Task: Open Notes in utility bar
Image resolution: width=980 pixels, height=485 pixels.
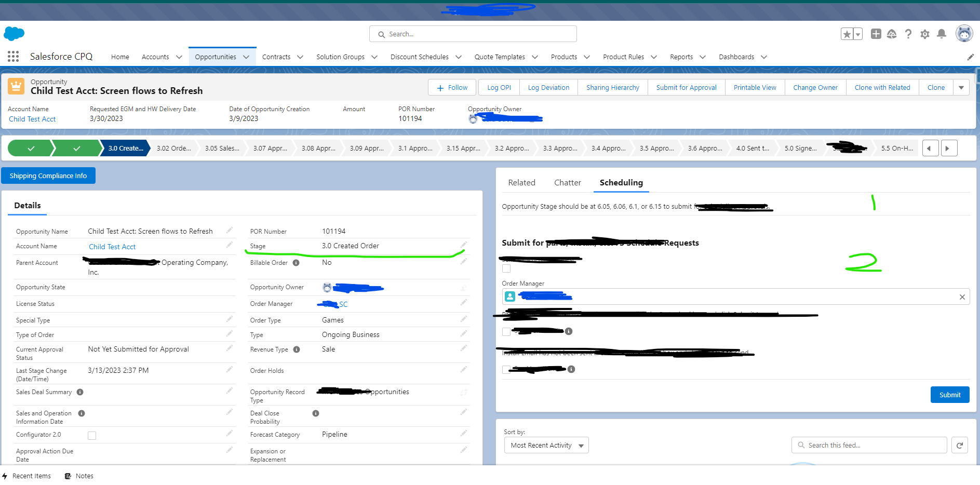Action: pos(79,476)
